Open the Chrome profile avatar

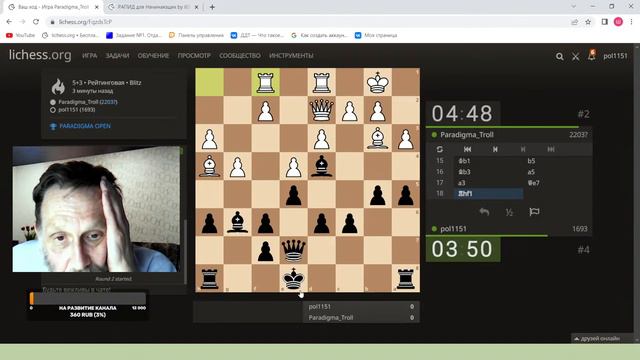(618, 22)
